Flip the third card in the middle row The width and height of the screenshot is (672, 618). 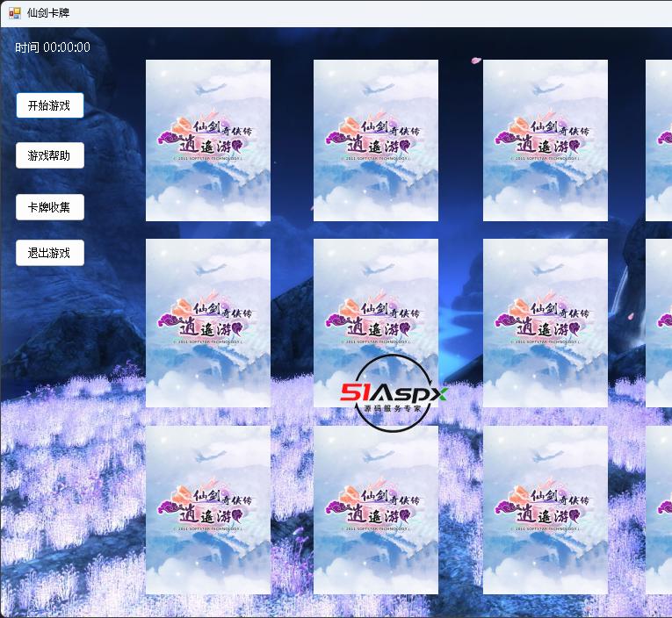coord(546,323)
